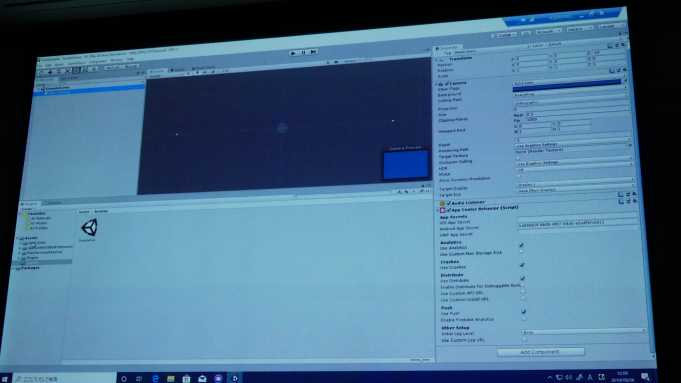This screenshot has width=681, height=383.
Task: Expand the Packages folder in Project
Action: click(x=30, y=268)
